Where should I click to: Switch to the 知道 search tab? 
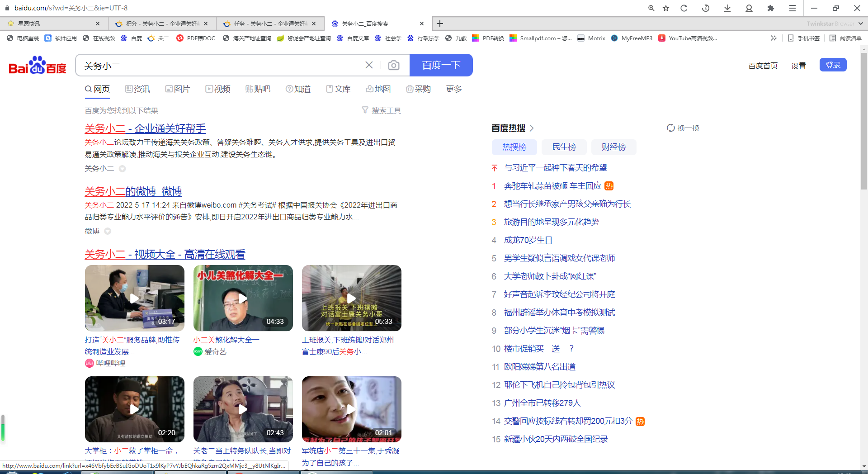pyautogui.click(x=298, y=89)
